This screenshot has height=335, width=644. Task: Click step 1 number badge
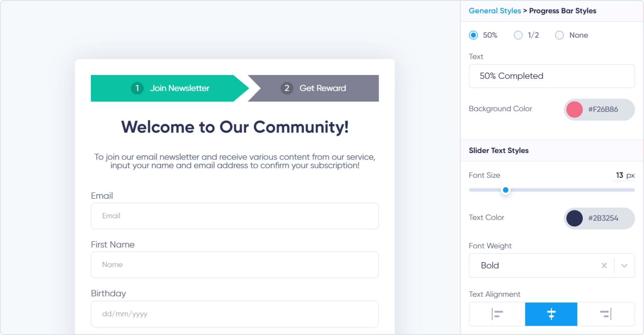point(137,88)
